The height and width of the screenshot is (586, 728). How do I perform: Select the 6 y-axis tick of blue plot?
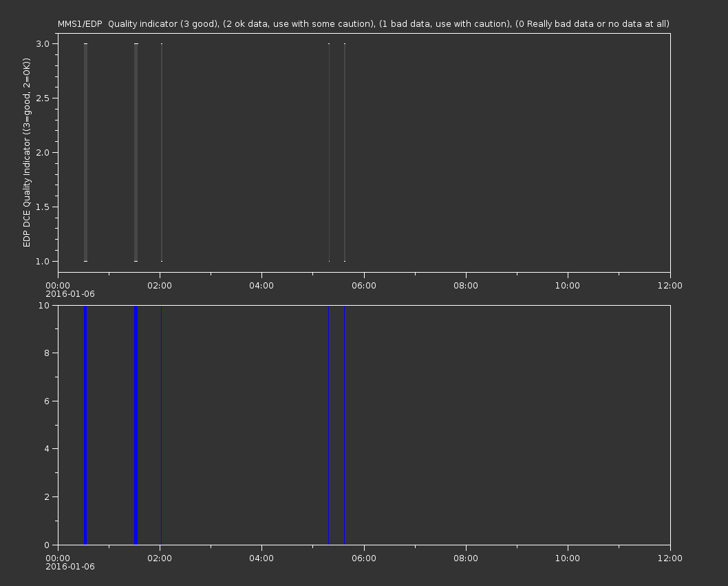tap(47, 401)
